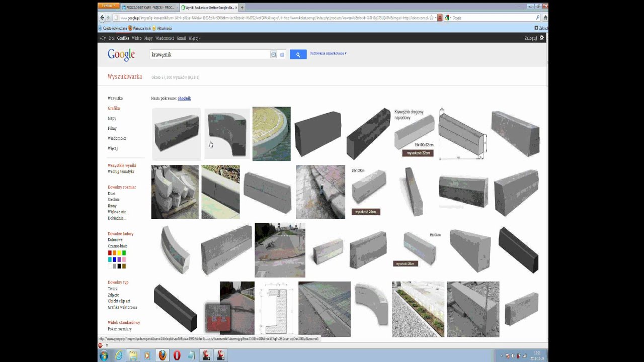Open Google settings gear icon
Screen dimensions: 644x362
(x=542, y=38)
